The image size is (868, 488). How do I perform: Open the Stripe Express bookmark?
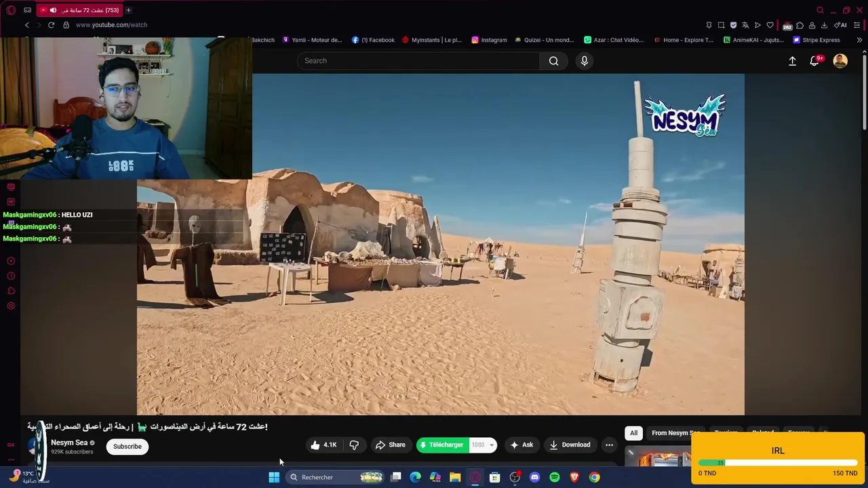pyautogui.click(x=816, y=40)
